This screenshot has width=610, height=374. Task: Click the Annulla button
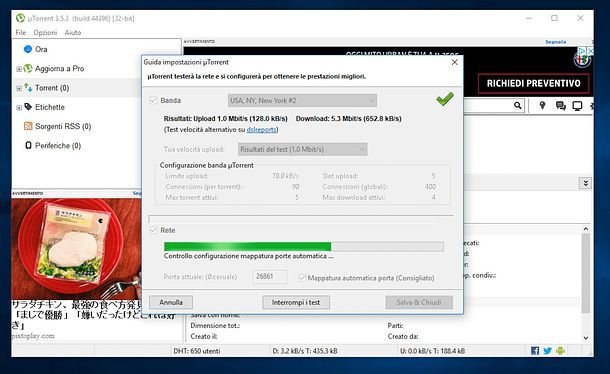click(x=171, y=302)
